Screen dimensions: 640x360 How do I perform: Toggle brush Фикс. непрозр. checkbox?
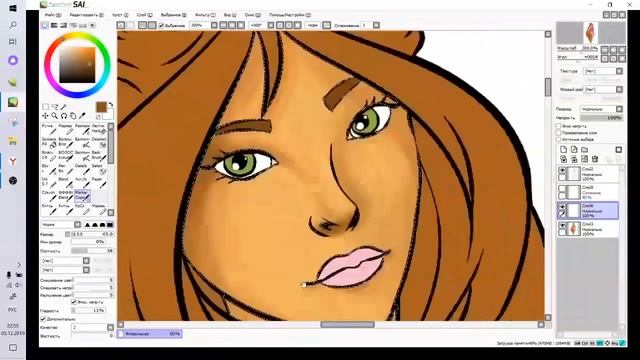[74, 302]
